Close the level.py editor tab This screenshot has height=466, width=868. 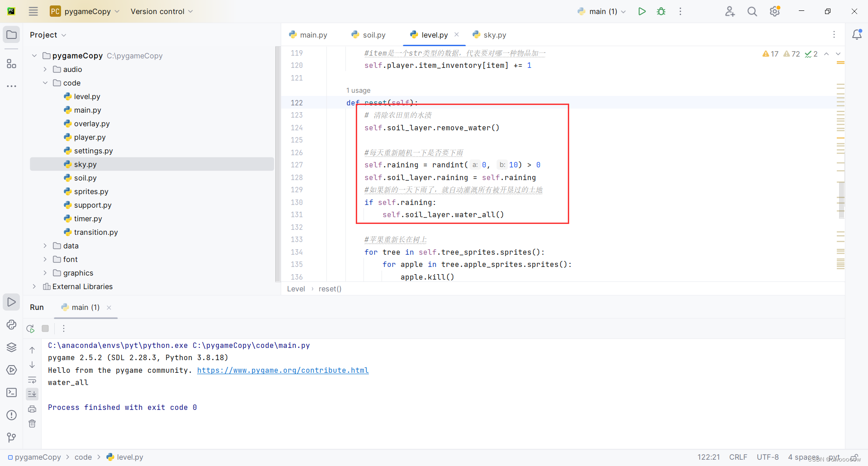tap(457, 34)
